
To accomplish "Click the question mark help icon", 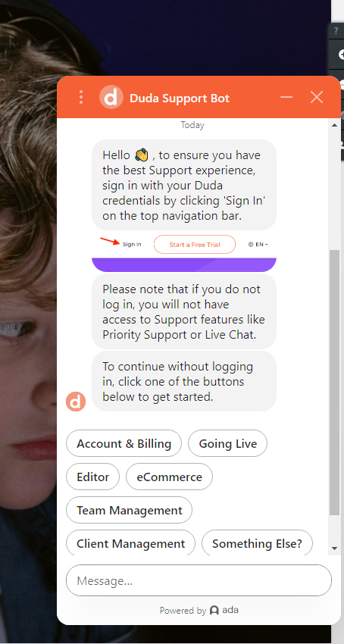I will pyautogui.click(x=336, y=31).
